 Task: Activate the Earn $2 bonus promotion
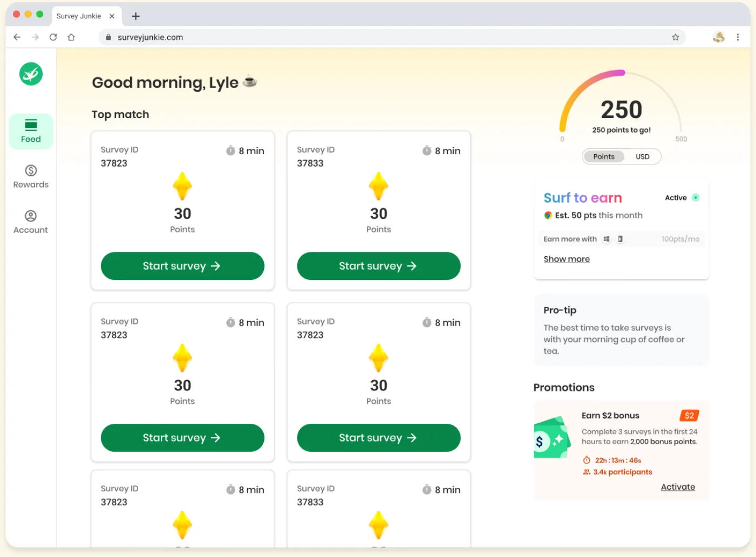678,487
